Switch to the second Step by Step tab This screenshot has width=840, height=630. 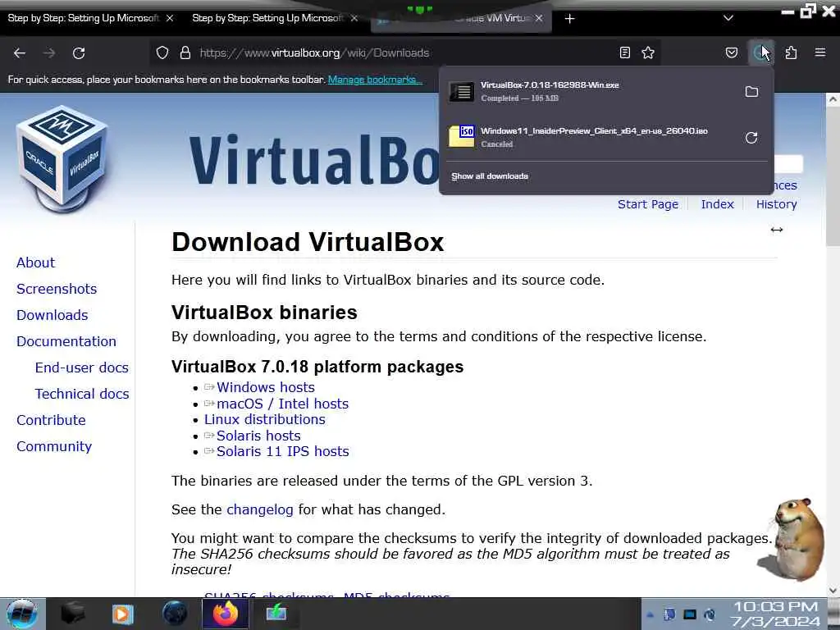pos(267,18)
